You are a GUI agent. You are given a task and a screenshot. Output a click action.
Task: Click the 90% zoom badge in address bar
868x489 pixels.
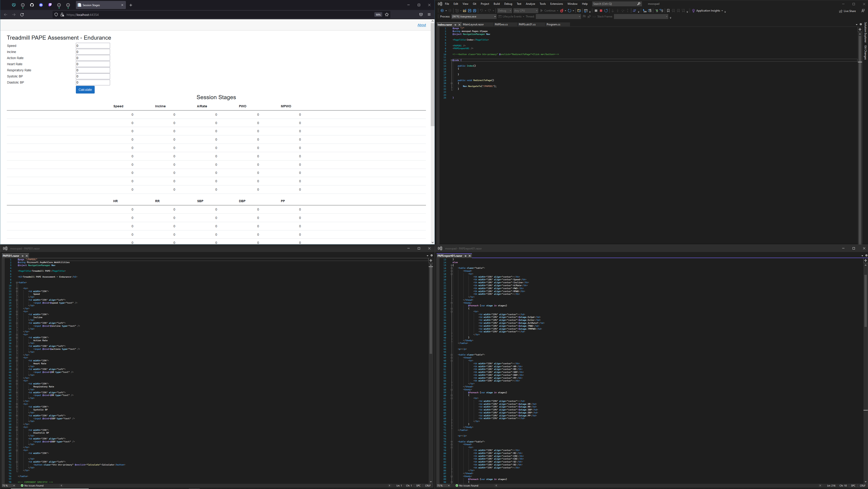[378, 15]
